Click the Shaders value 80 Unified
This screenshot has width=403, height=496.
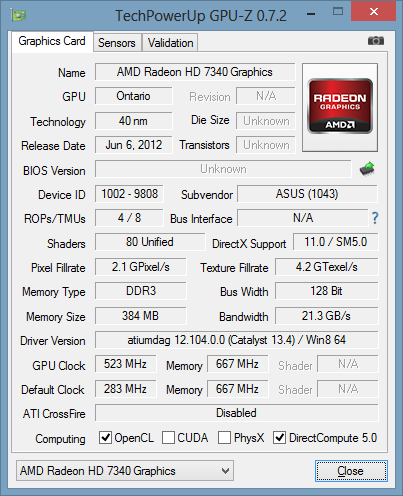click(150, 242)
